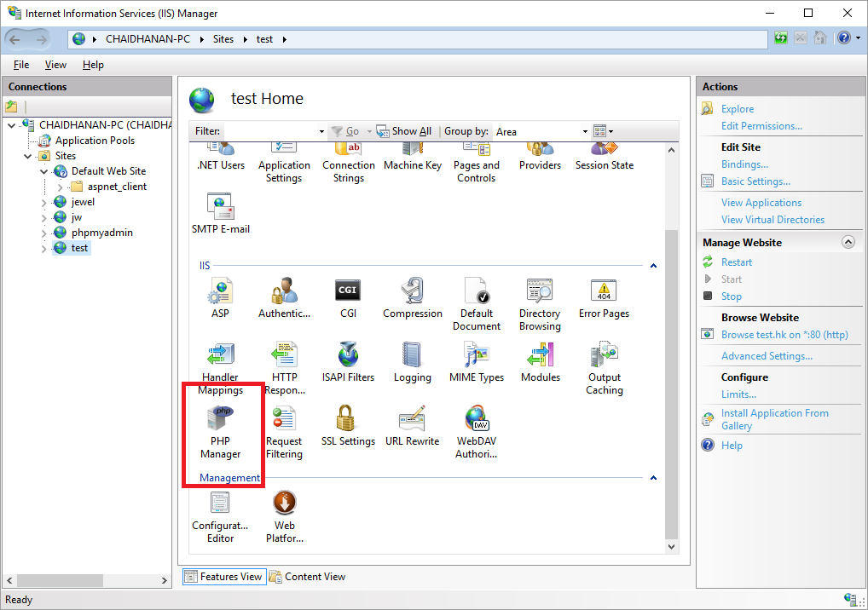Open Edit Permissions link
868x610 pixels.
pos(761,126)
